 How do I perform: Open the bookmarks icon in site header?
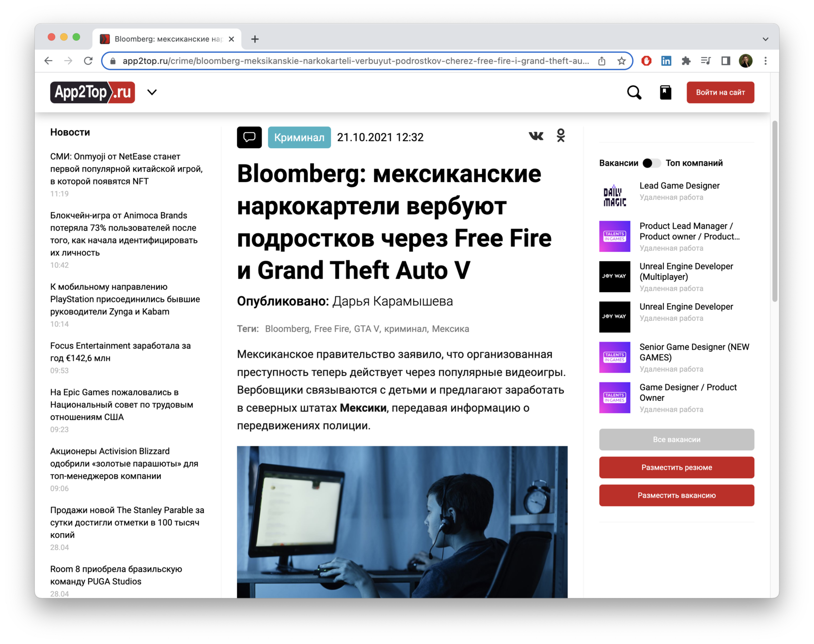tap(665, 93)
